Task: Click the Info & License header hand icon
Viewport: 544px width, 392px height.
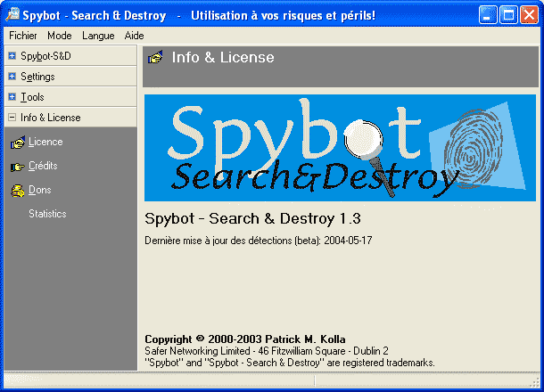Action: pyautogui.click(x=155, y=57)
